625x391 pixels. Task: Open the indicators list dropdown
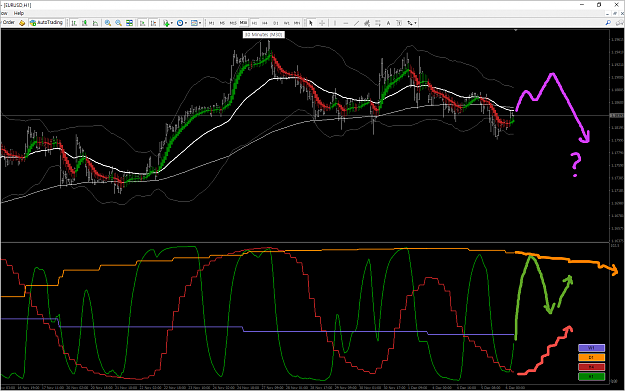click(168, 23)
